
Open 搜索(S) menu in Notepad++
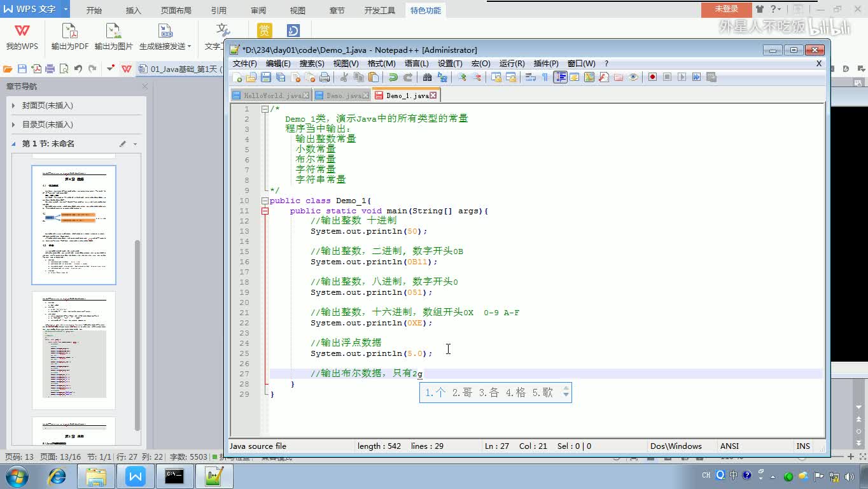pyautogui.click(x=312, y=64)
